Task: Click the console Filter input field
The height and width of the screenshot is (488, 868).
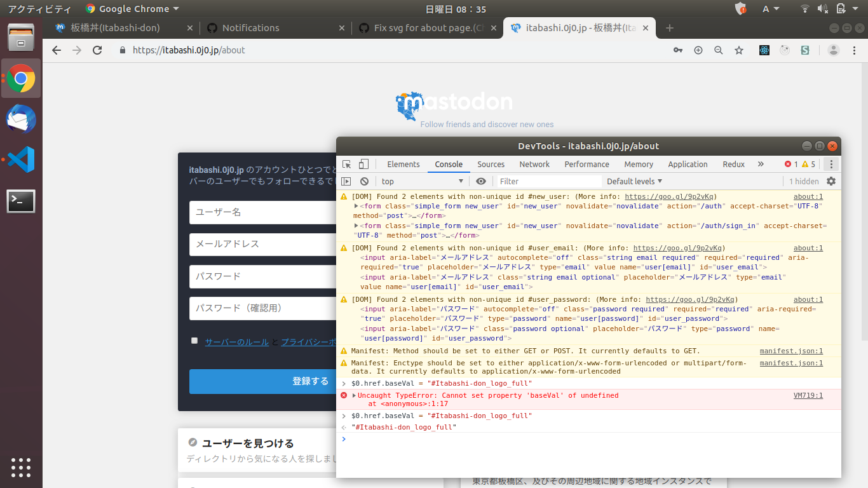Action: tap(548, 181)
